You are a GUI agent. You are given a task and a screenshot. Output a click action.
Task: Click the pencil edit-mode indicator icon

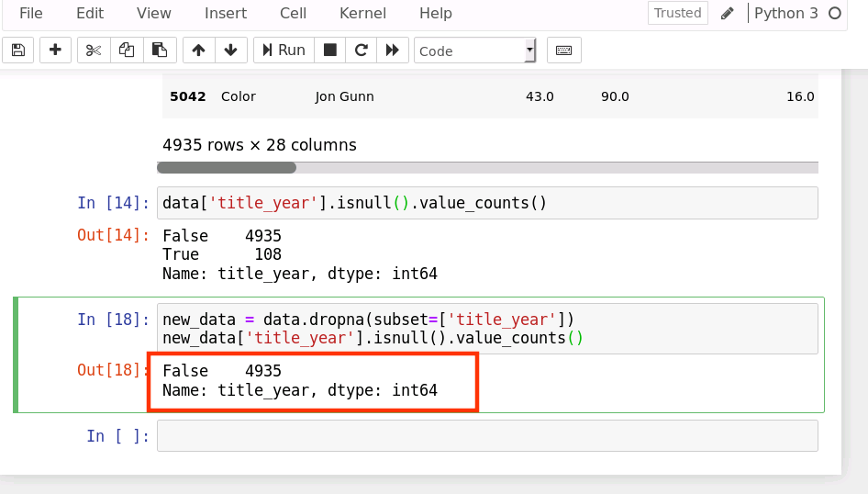728,14
